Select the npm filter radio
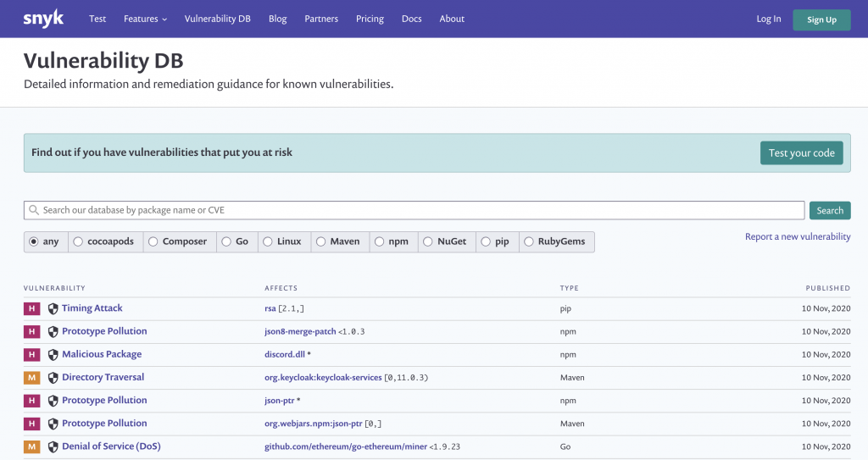Viewport: 868px width, 460px height. click(379, 242)
